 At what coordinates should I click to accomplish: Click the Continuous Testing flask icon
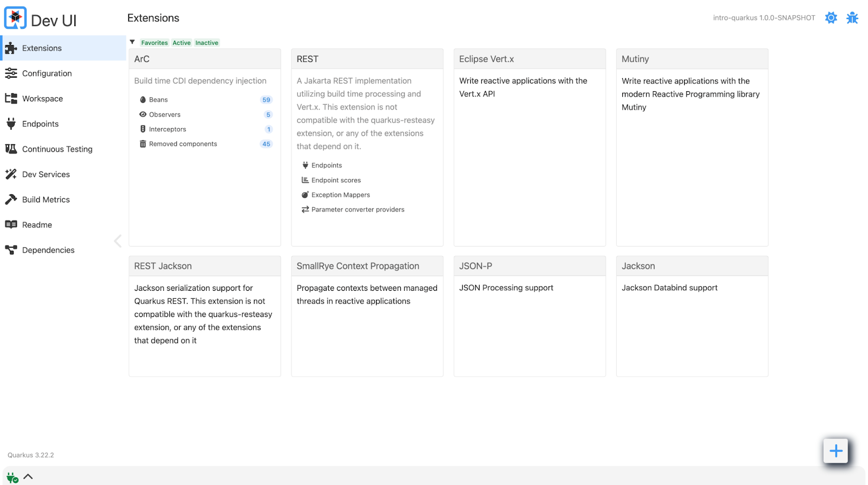coord(11,149)
